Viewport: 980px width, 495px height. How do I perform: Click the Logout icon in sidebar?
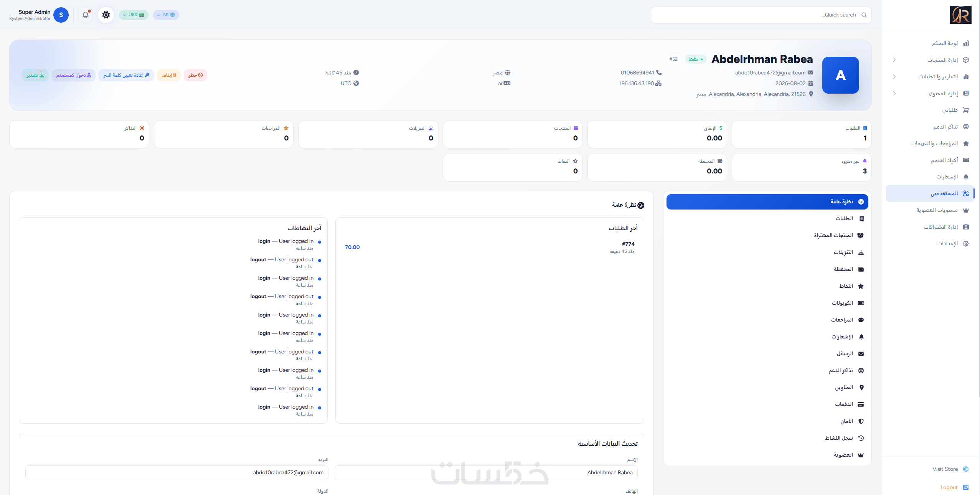point(966,487)
